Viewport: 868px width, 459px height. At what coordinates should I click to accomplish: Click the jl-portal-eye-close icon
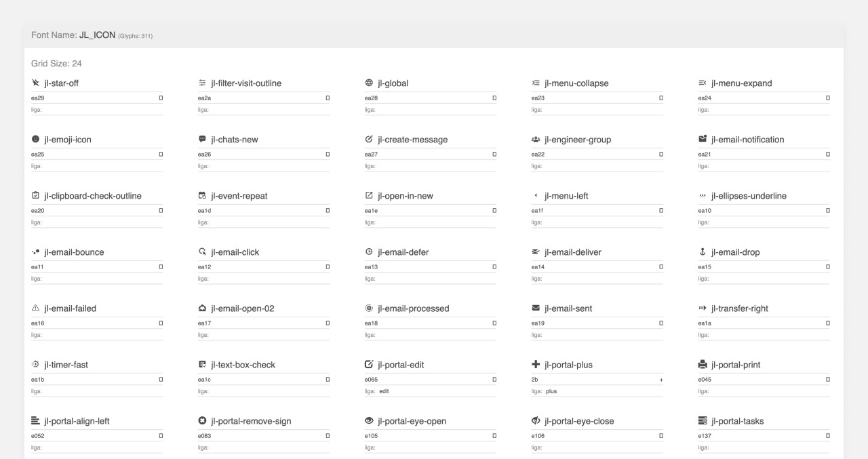coord(536,421)
